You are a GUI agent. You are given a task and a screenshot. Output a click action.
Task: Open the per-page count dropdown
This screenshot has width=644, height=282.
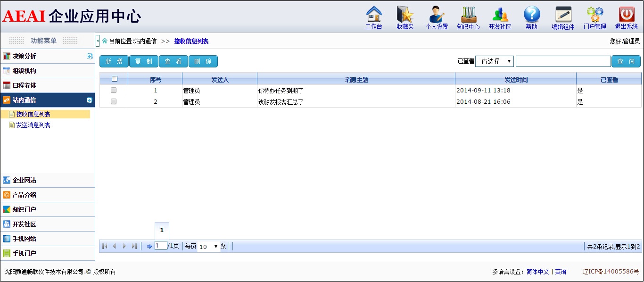pyautogui.click(x=208, y=247)
